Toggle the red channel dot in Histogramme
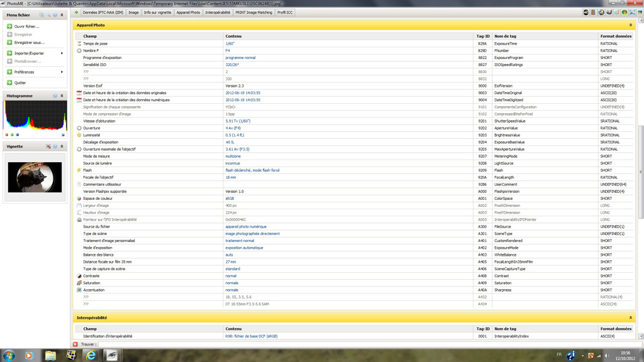 tap(7, 134)
